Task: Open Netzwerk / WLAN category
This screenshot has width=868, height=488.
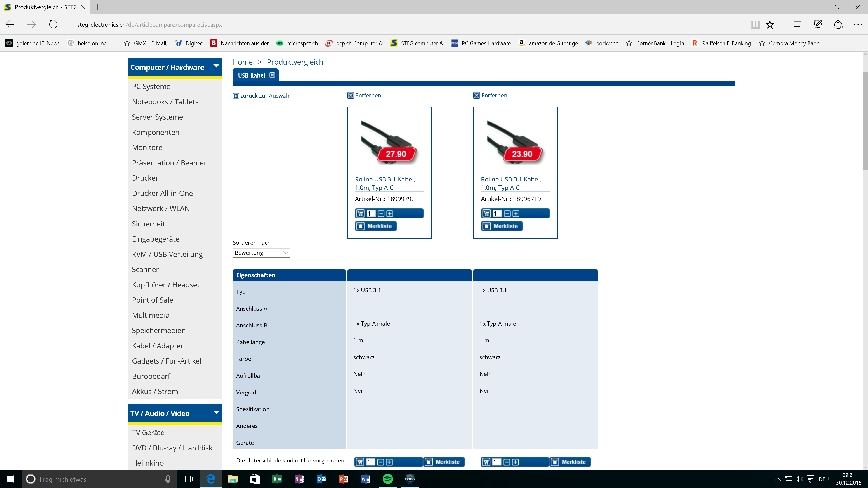Action: pos(161,209)
